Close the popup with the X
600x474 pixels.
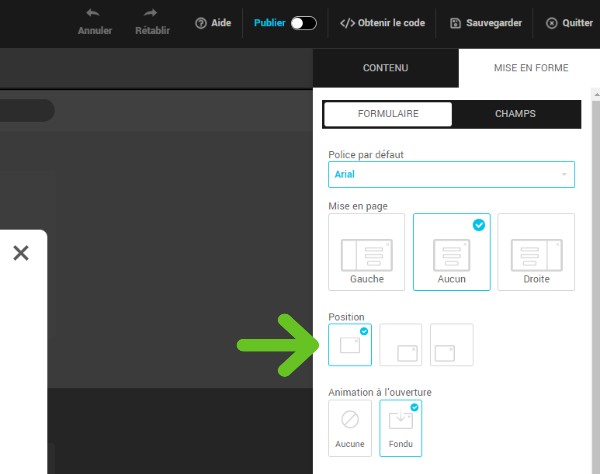tap(20, 253)
